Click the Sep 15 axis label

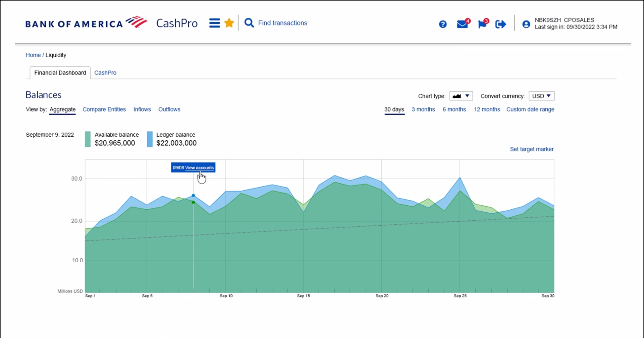(x=304, y=296)
